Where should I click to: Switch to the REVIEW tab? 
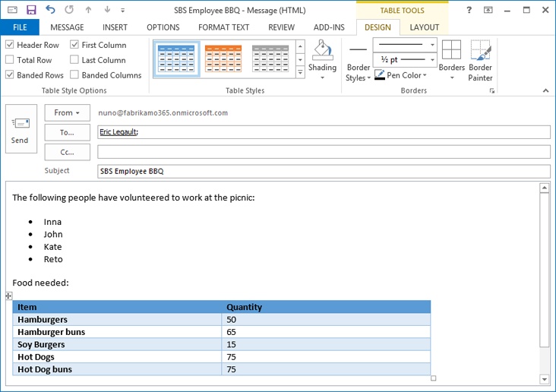point(281,27)
